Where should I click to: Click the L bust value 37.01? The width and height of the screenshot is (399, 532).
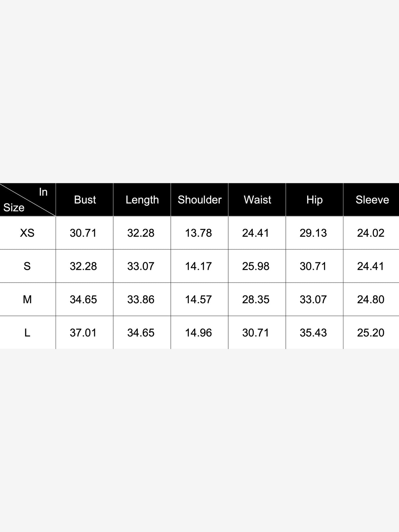pyautogui.click(x=83, y=333)
